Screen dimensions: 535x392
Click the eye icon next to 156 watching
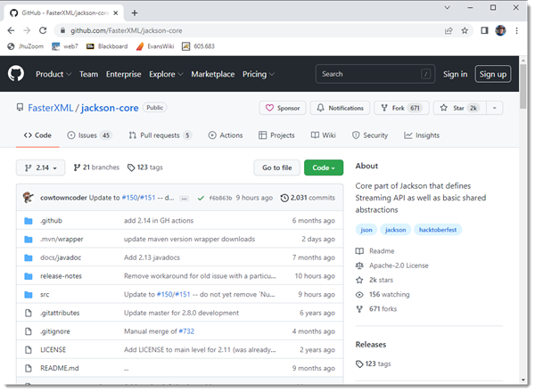click(359, 295)
